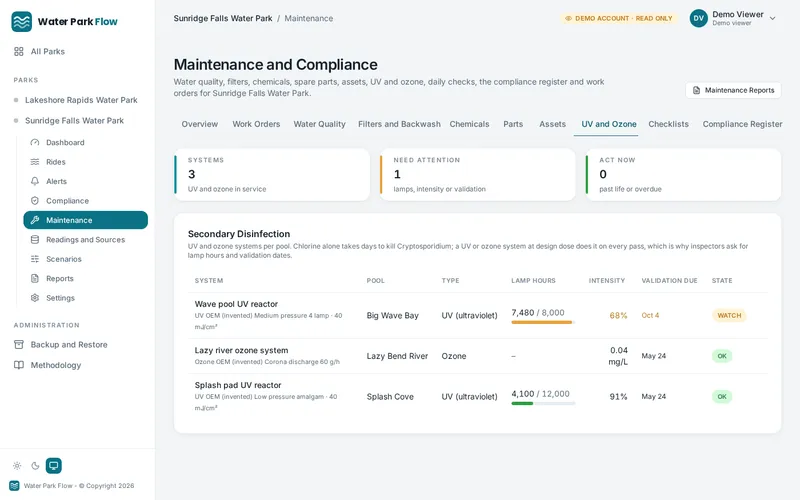Switch to light theme sun icon
800x500 pixels.
point(17,466)
